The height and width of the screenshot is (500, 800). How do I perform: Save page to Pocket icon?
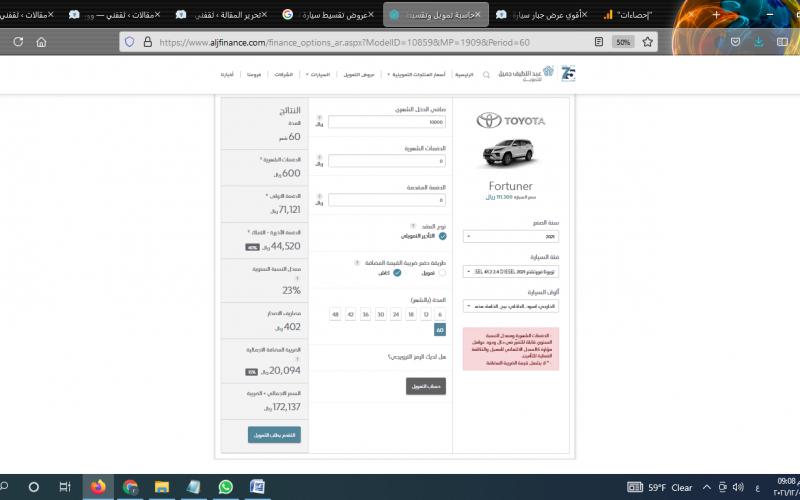click(x=735, y=42)
